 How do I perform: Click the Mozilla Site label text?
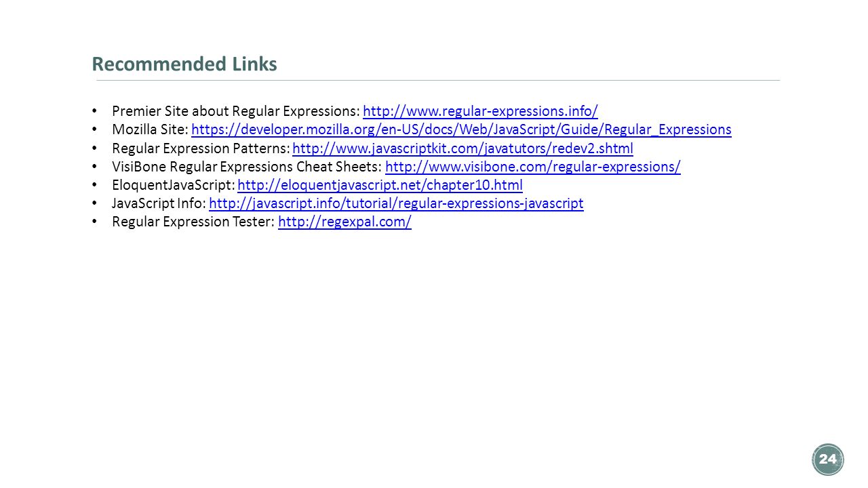pyautogui.click(x=150, y=129)
